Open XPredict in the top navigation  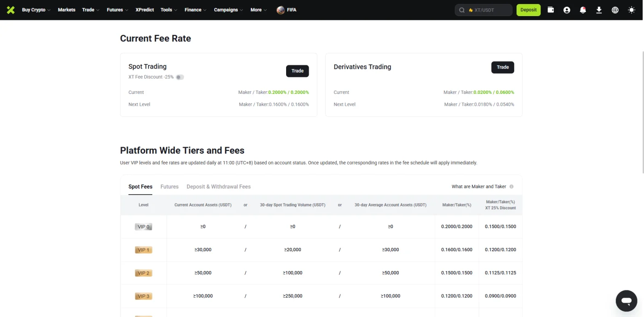click(x=145, y=10)
